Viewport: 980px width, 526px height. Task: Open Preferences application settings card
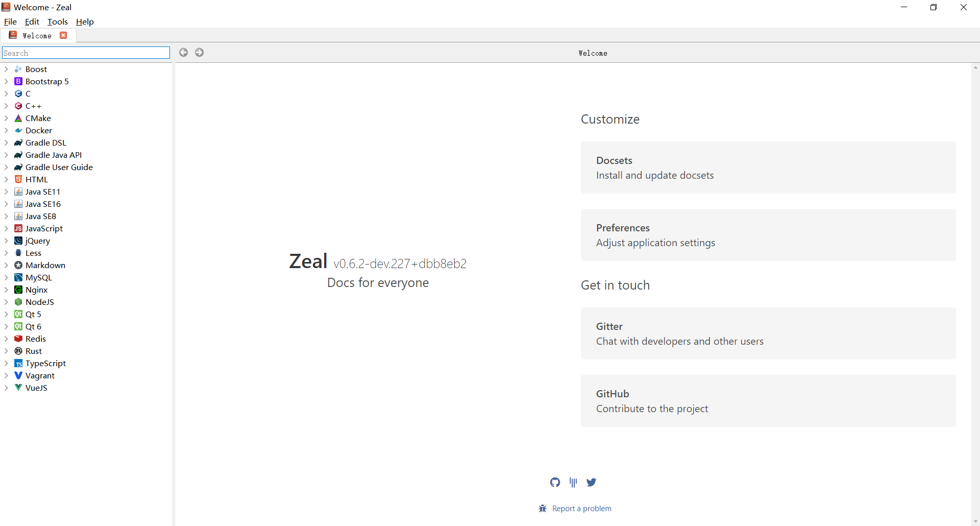(768, 235)
